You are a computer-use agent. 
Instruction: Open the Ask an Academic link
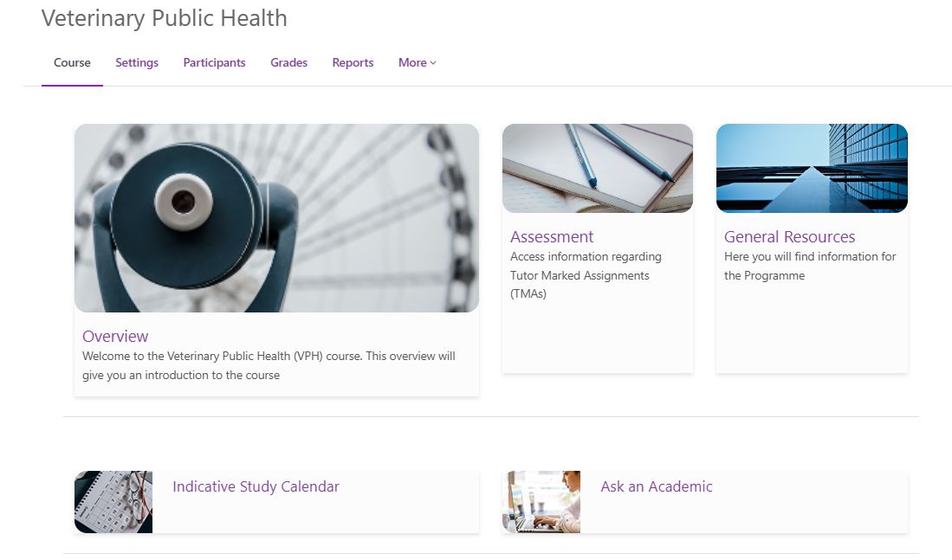657,486
